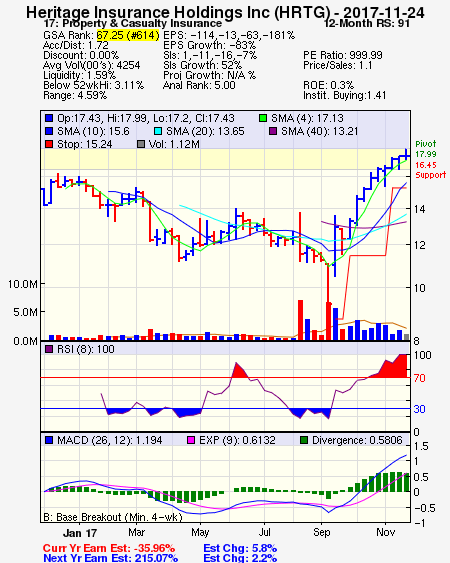Click the Price/Sales: 1.1 text

(x=338, y=65)
